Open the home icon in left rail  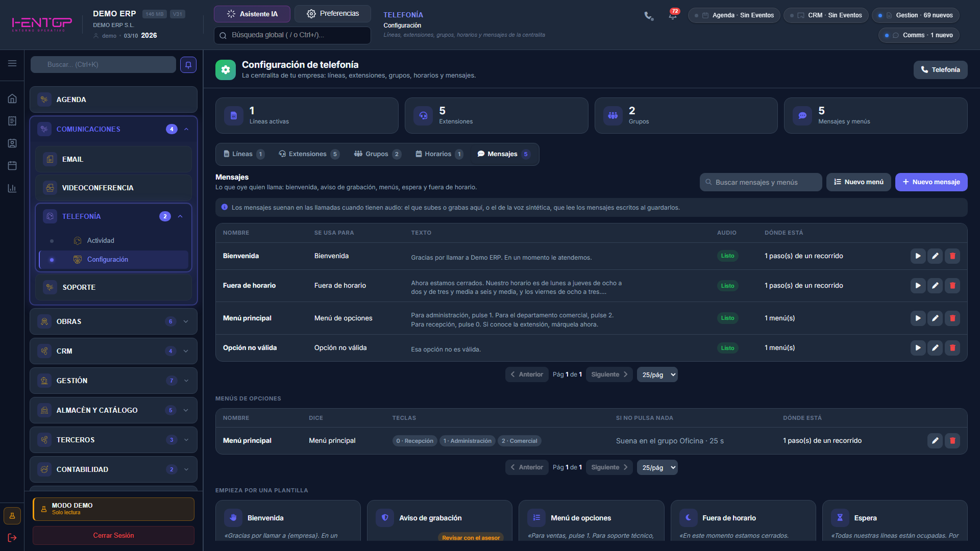pos(12,99)
